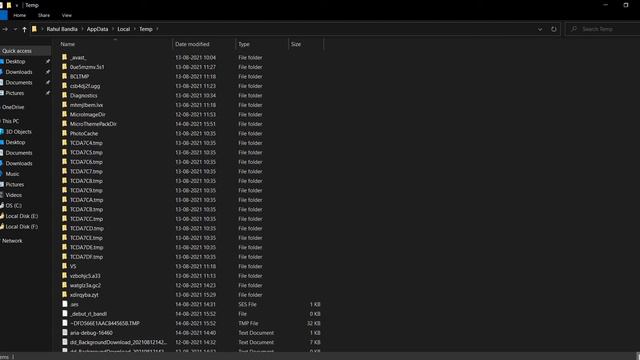Click the PhotoCache folder icon
The height and width of the screenshot is (360, 640).
pyautogui.click(x=64, y=133)
